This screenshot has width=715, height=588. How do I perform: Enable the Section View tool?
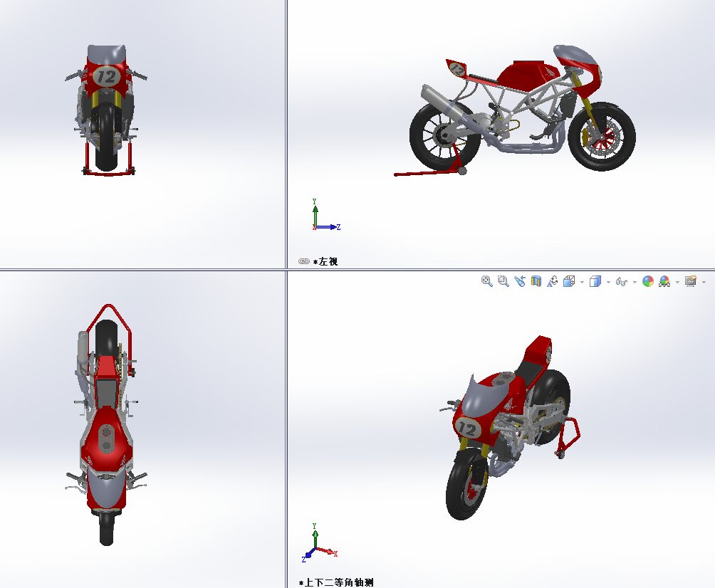click(x=536, y=281)
